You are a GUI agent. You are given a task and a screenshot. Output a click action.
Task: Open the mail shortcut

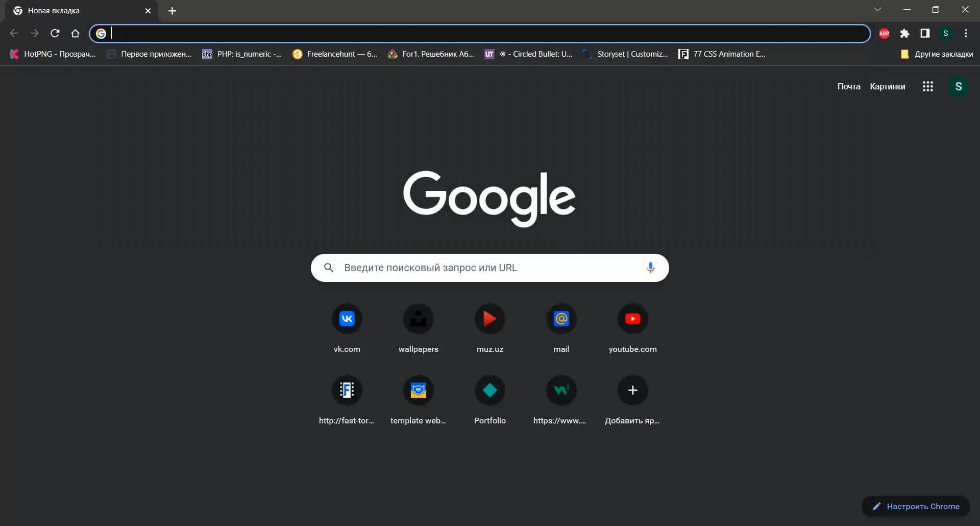coord(561,328)
